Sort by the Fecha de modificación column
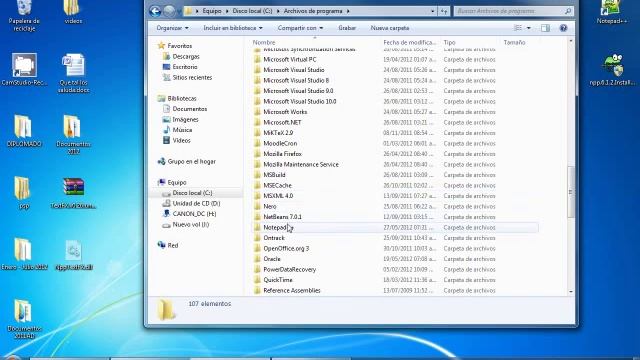The image size is (640, 360). click(x=409, y=42)
